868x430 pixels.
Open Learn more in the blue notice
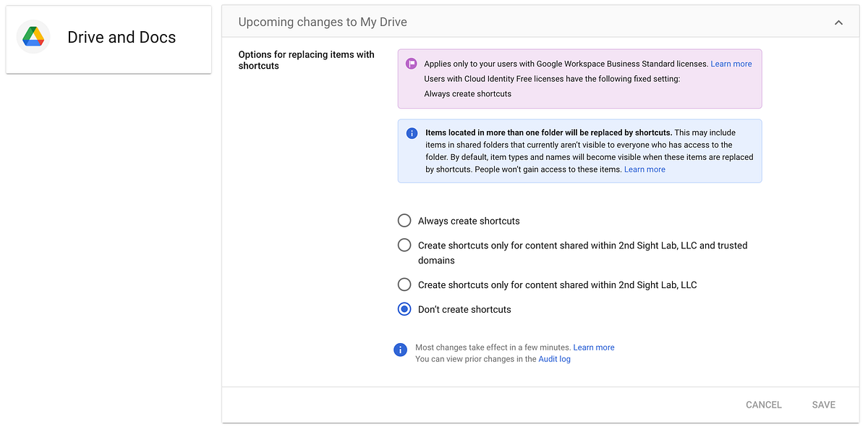click(x=644, y=169)
